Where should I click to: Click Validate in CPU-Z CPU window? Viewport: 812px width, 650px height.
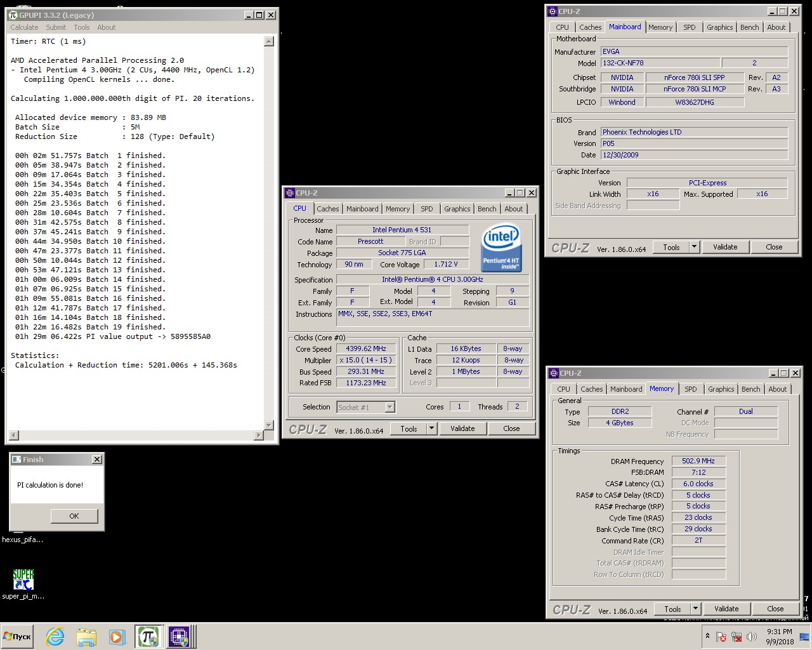(x=462, y=428)
